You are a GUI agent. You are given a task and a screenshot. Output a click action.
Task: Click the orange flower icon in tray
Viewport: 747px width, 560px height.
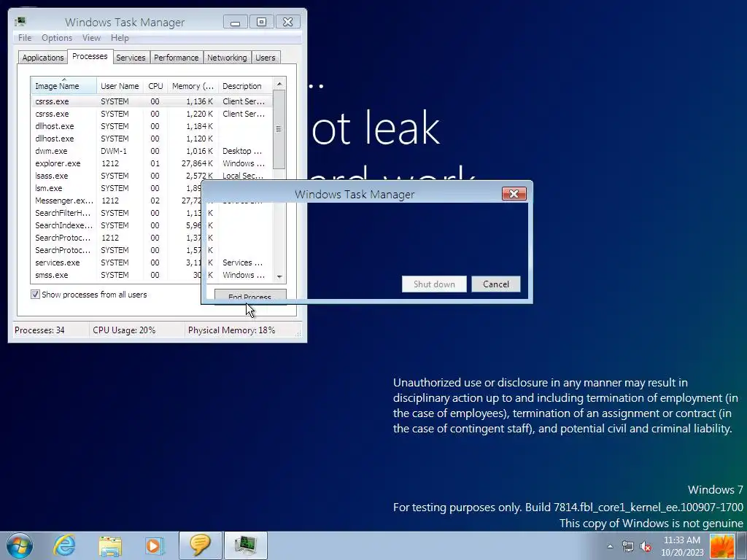pyautogui.click(x=721, y=546)
